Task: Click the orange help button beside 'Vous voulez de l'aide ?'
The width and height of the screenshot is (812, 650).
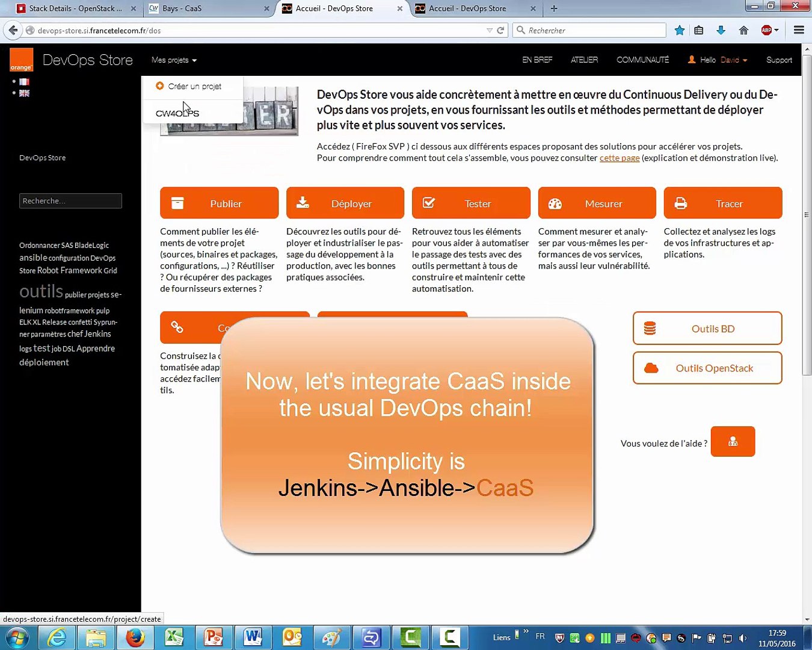Action: pyautogui.click(x=733, y=442)
